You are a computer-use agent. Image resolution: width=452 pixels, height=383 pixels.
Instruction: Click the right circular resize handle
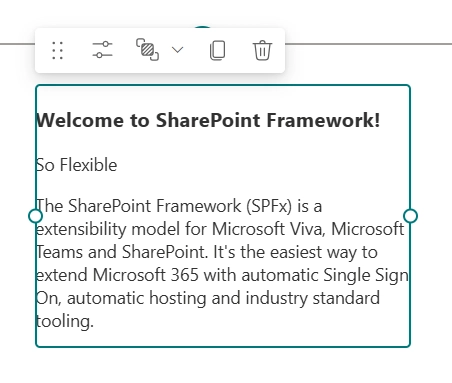point(410,216)
